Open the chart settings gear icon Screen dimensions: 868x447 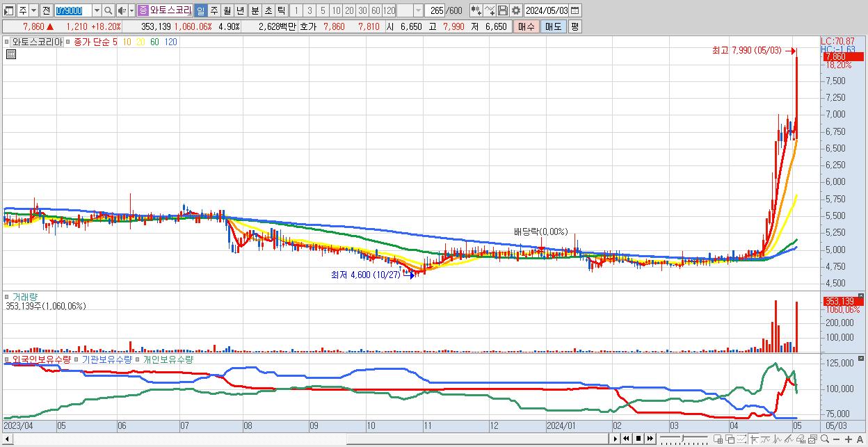pyautogui.click(x=515, y=10)
